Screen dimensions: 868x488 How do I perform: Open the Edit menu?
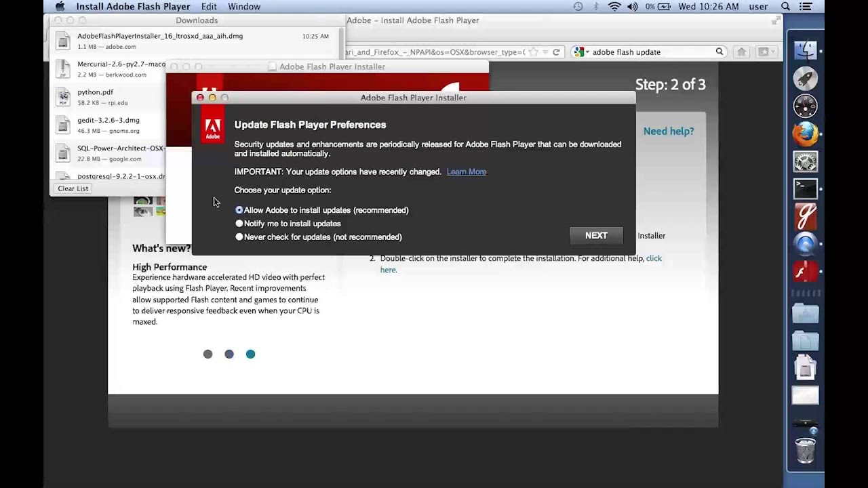(x=209, y=7)
